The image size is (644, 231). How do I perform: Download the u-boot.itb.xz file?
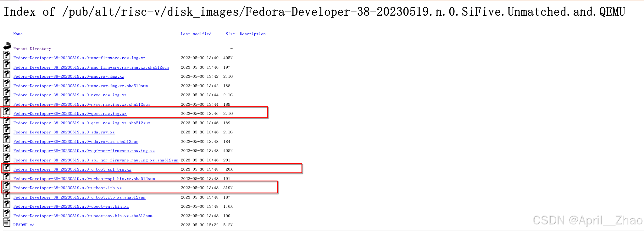click(x=68, y=188)
